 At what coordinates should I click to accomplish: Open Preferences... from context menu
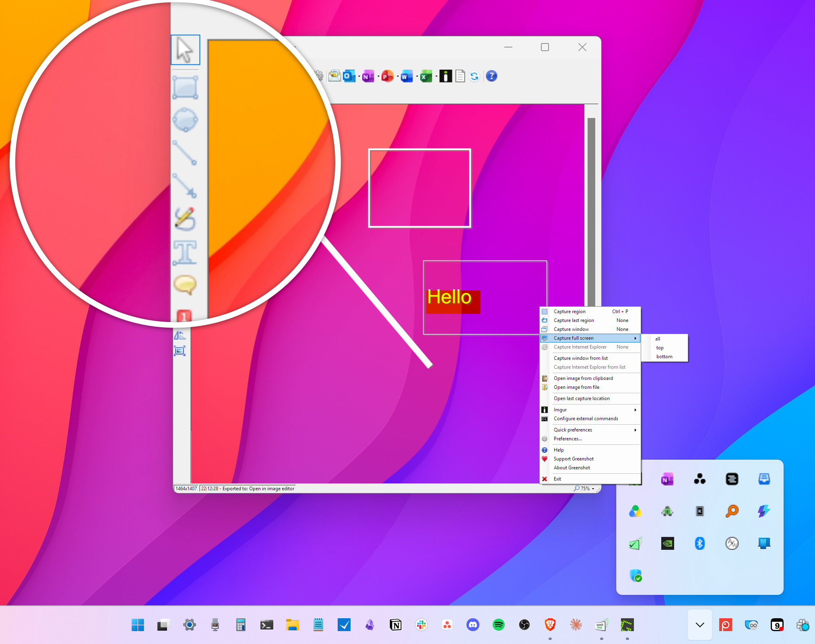coord(590,439)
